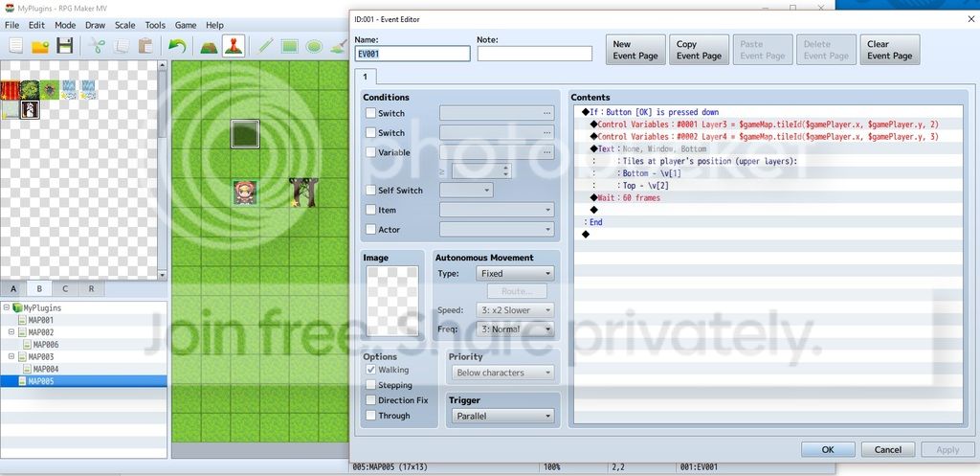Open a project with the folder icon
The height and width of the screenshot is (476, 980).
click(x=40, y=46)
